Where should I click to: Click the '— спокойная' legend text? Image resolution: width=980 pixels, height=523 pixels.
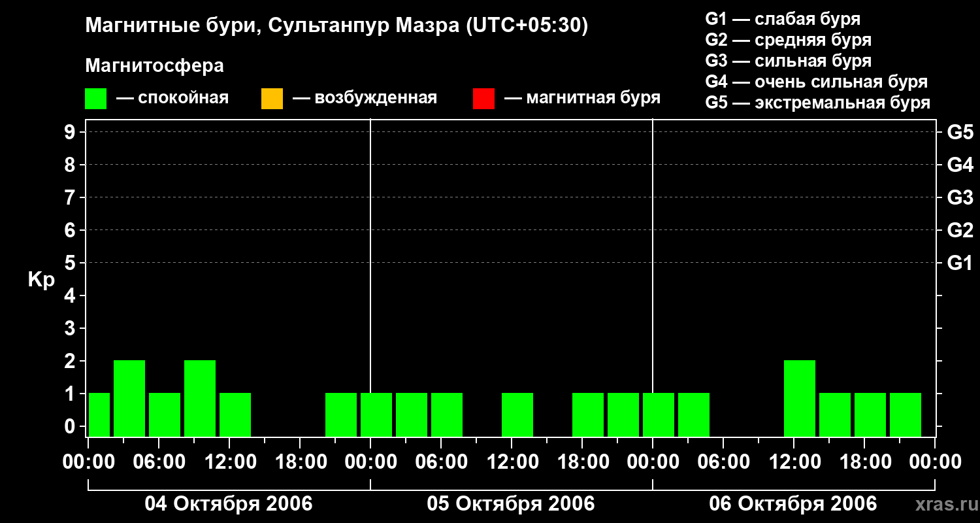pyautogui.click(x=172, y=99)
